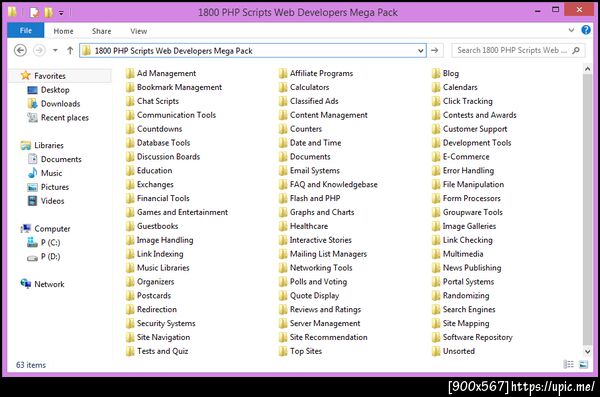Open the Videos library
This screenshot has height=397, width=600.
pos(52,201)
